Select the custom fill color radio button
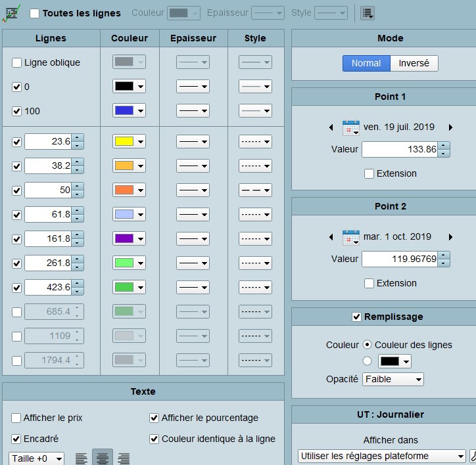 367,361
